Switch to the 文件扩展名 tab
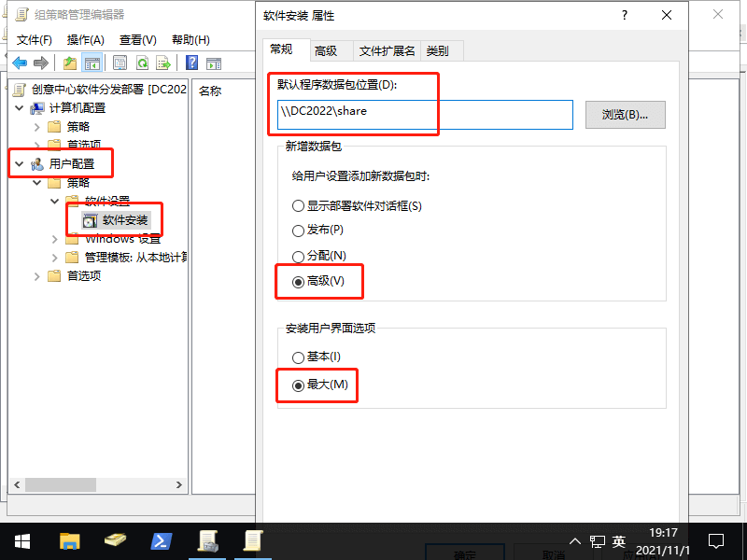Image resolution: width=747 pixels, height=560 pixels. (x=387, y=51)
